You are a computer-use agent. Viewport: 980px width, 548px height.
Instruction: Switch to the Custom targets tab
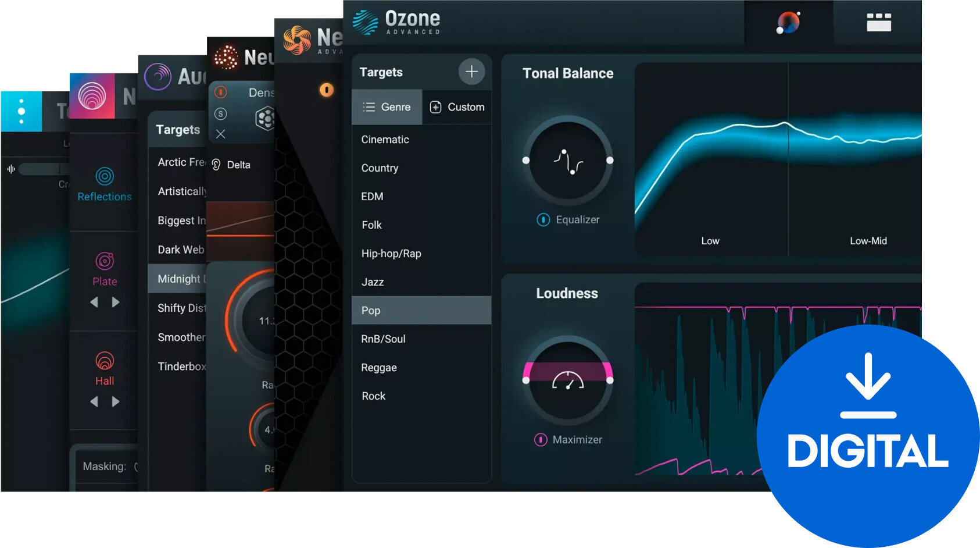pyautogui.click(x=457, y=106)
